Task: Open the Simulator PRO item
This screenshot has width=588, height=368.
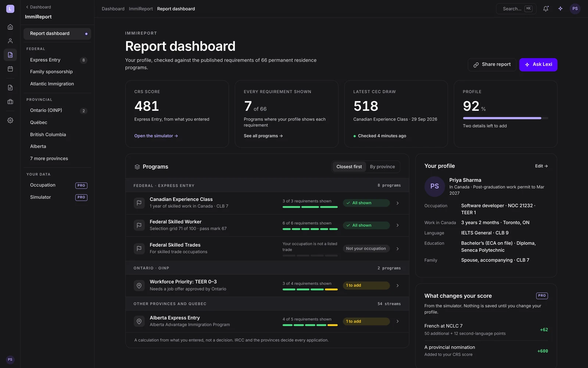Action: click(x=57, y=197)
